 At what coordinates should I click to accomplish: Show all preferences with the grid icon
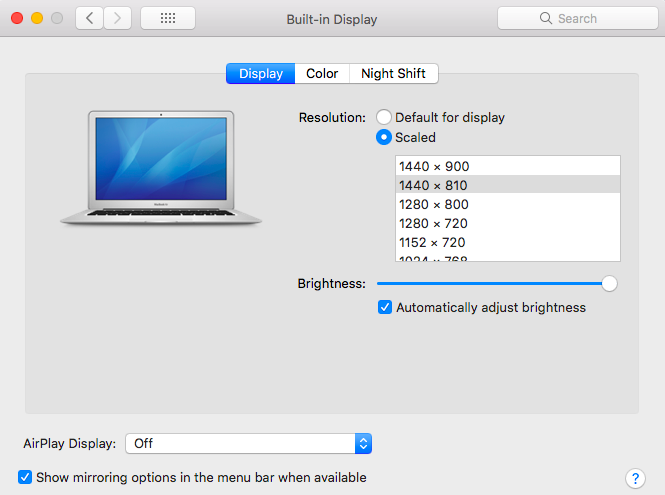(168, 18)
